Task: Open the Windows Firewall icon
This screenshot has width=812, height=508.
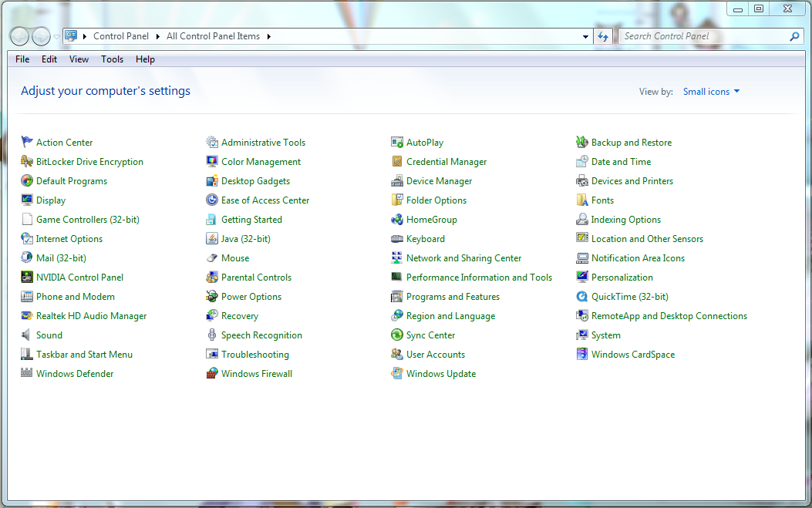Action: pos(212,373)
